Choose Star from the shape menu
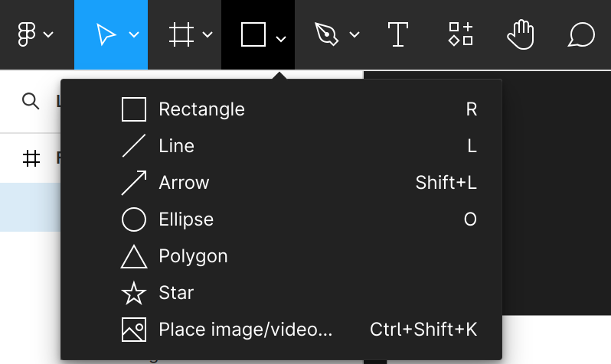The height and width of the screenshot is (364, 611). [x=281, y=293]
